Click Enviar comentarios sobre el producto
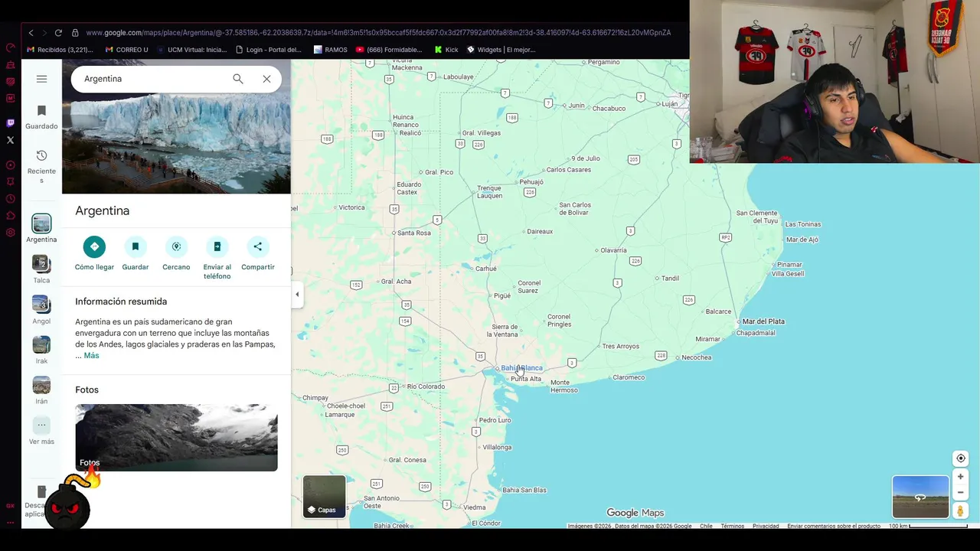The width and height of the screenshot is (980, 551). [834, 526]
